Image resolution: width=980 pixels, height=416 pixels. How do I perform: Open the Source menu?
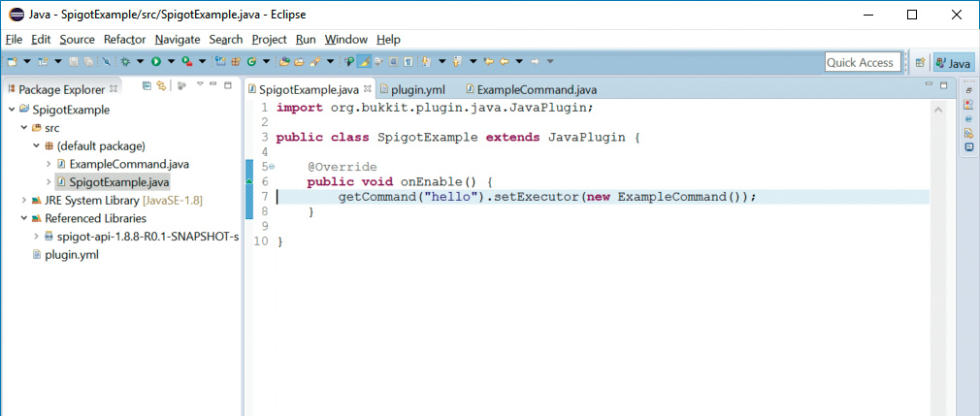pyautogui.click(x=77, y=40)
